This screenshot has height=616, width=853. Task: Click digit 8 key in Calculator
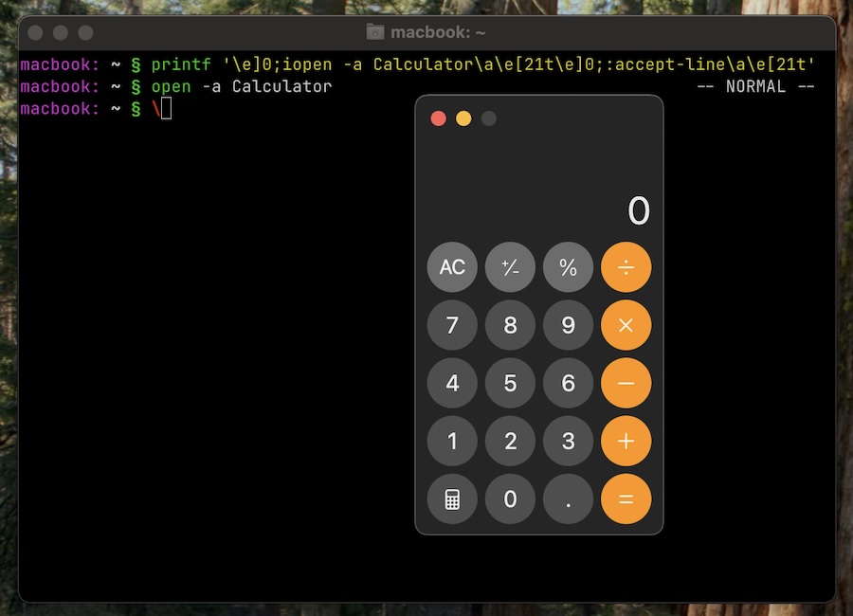click(510, 325)
